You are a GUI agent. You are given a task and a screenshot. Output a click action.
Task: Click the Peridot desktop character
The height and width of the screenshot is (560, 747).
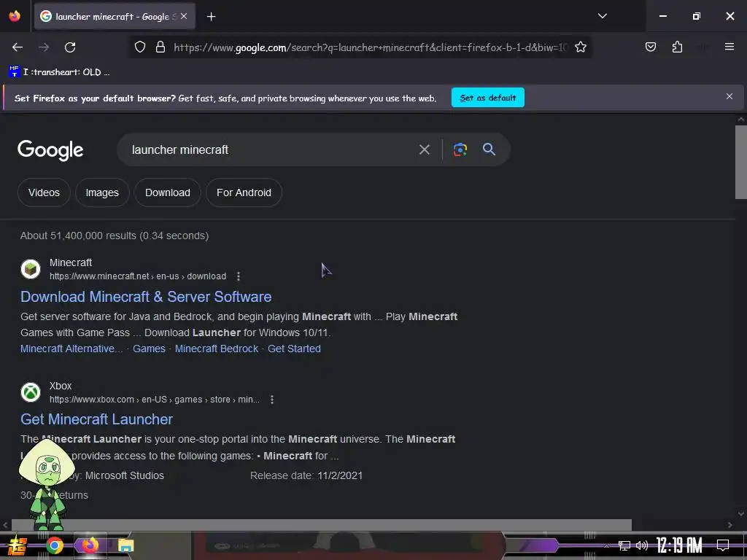pos(47,485)
